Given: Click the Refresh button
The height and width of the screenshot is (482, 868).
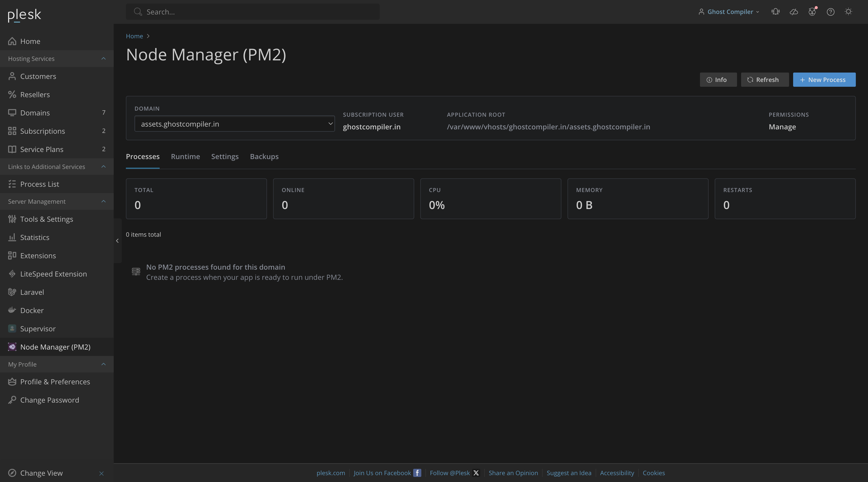Looking at the screenshot, I should [764, 80].
